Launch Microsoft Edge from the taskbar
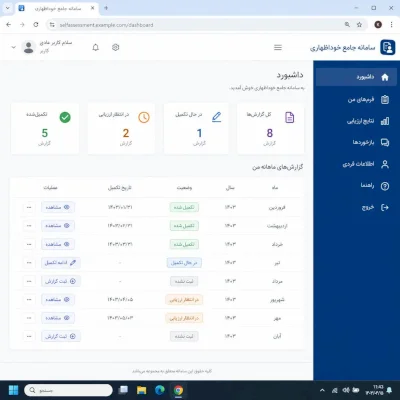 [x=160, y=390]
